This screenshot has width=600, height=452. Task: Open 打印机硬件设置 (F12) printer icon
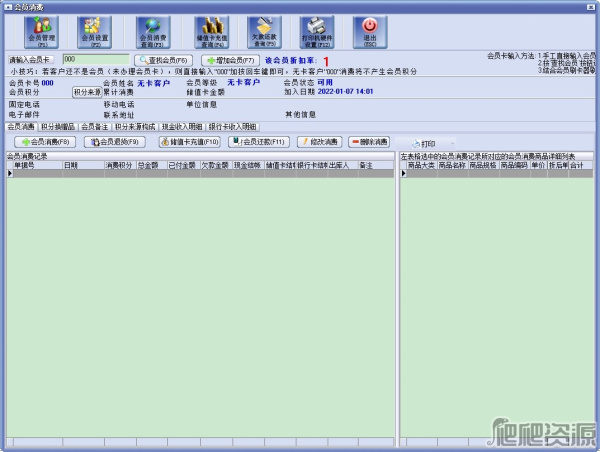[317, 32]
